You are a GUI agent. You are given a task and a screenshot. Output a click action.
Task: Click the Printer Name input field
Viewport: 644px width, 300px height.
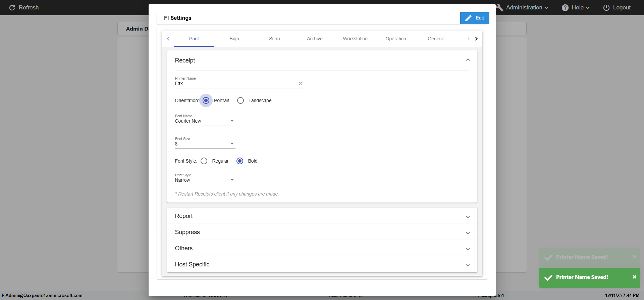point(235,84)
